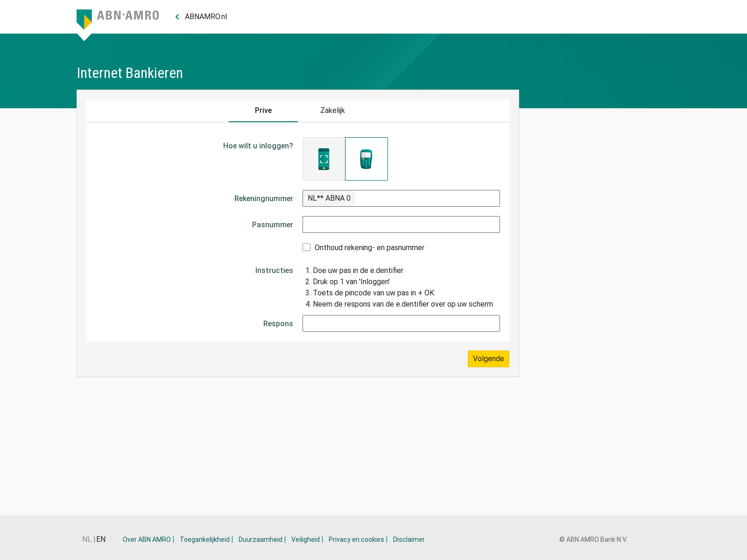Click the 'Onthoud rekening- en pasnummer' label text
Viewport: 747px width, 560px height.
pyautogui.click(x=369, y=248)
